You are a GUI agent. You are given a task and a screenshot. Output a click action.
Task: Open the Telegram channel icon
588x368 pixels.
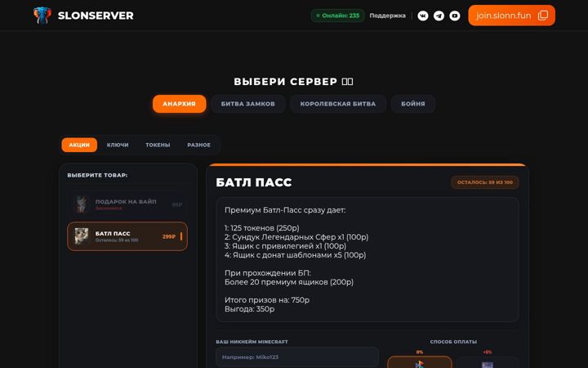[439, 16]
